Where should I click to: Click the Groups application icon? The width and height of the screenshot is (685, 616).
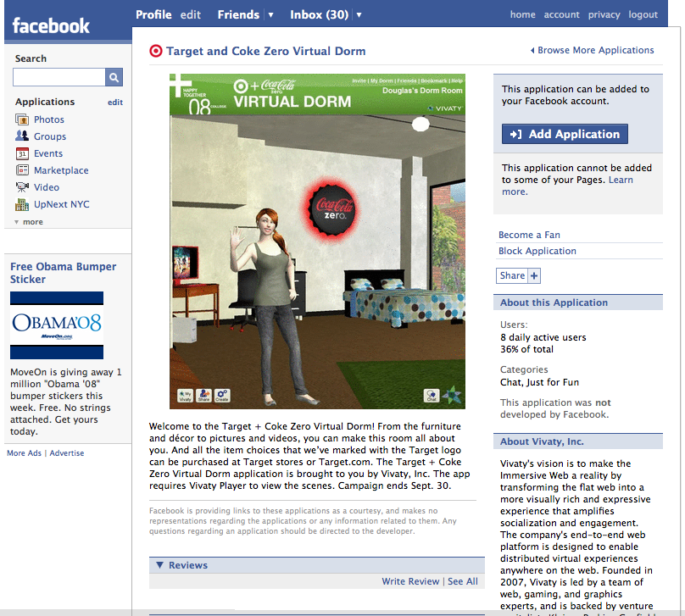22,136
